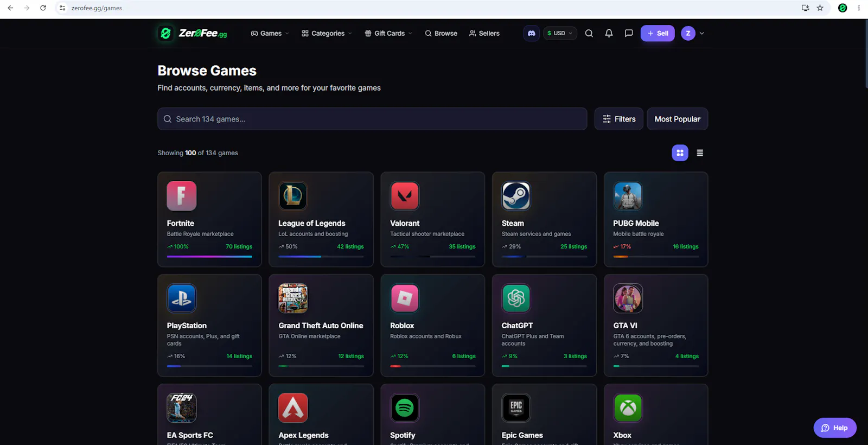Image resolution: width=868 pixels, height=445 pixels.
Task: Click Fortnite's 70 listings text
Action: pyautogui.click(x=239, y=246)
